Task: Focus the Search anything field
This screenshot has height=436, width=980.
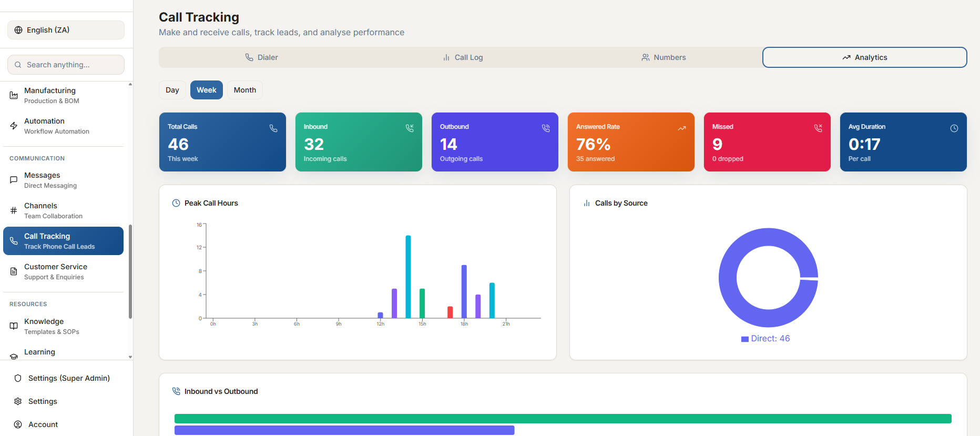Action: pos(66,65)
